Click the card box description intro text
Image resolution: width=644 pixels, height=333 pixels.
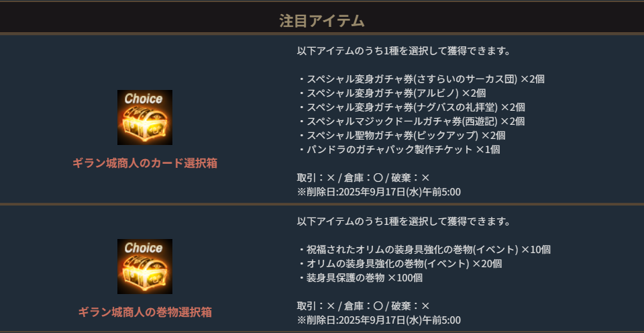coord(403,51)
